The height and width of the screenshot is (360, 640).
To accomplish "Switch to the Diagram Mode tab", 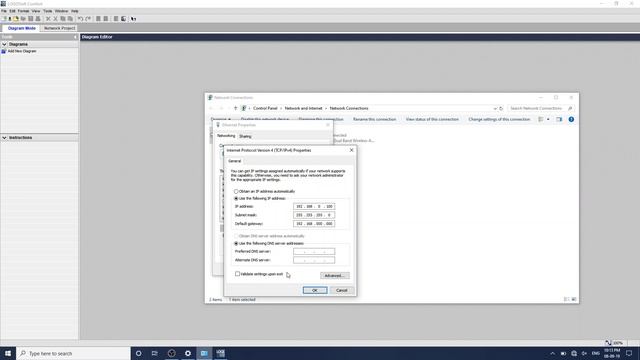I will 22,28.
